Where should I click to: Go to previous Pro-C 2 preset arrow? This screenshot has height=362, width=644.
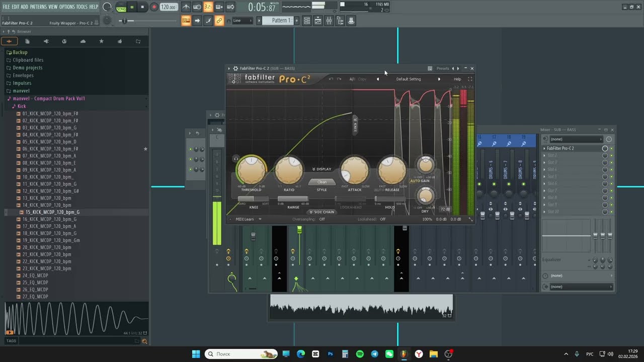(378, 79)
